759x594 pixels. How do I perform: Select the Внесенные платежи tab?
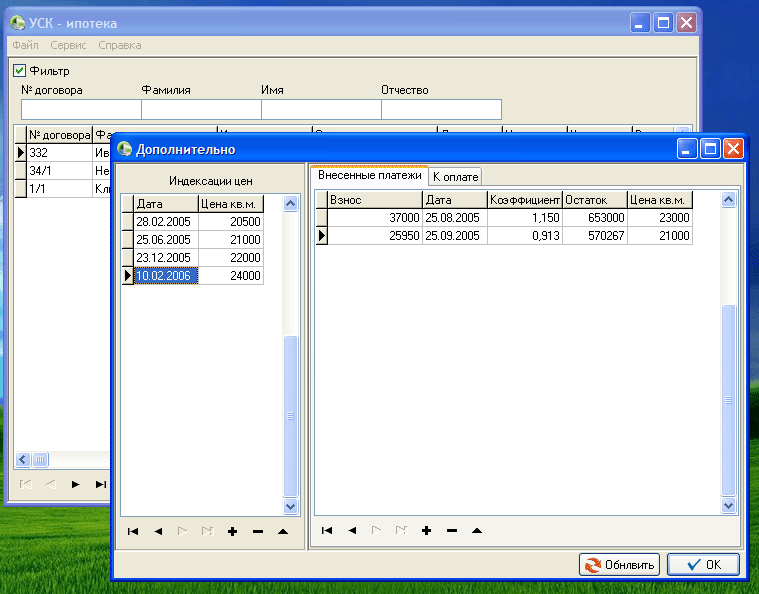(369, 175)
